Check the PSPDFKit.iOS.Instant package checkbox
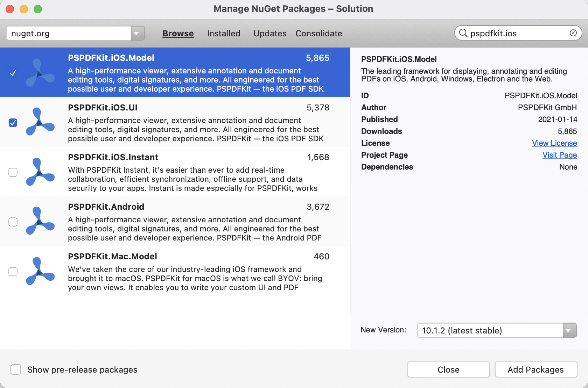This screenshot has width=588, height=388. pos(13,172)
